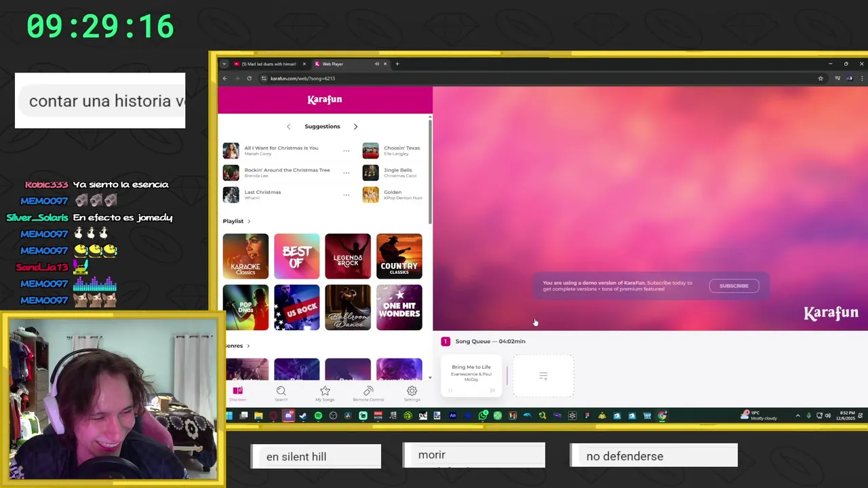Viewport: 868px width, 488px height.
Task: Open the Discover tab in Karafun
Action: (238, 393)
